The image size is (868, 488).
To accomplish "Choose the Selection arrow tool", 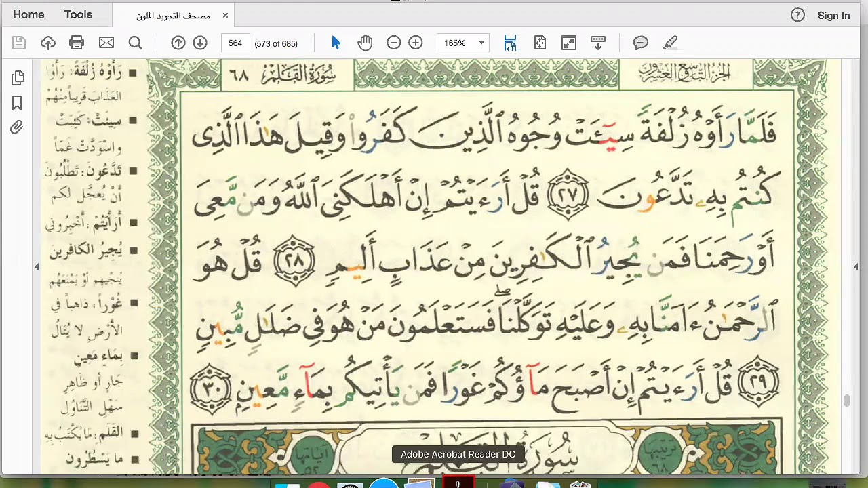I will click(x=336, y=43).
